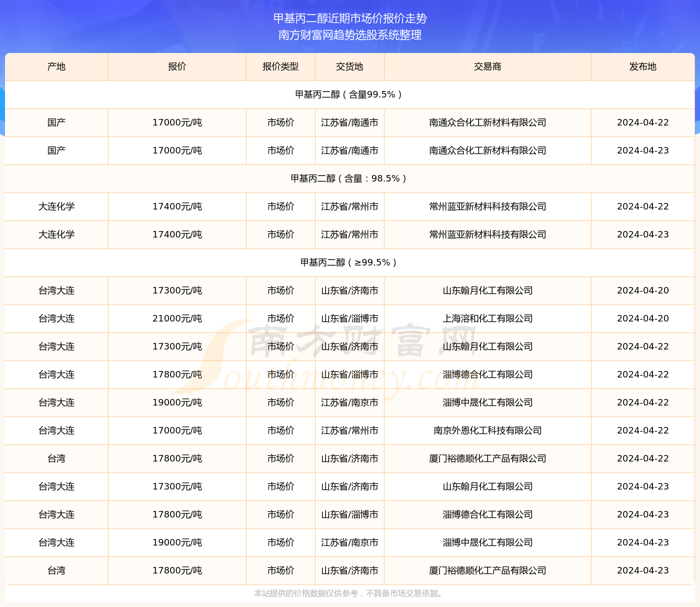This screenshot has width=700, height=607.
Task: Click 江苏省/南京市 in the 2024-04-22 row
Action: [x=349, y=402]
